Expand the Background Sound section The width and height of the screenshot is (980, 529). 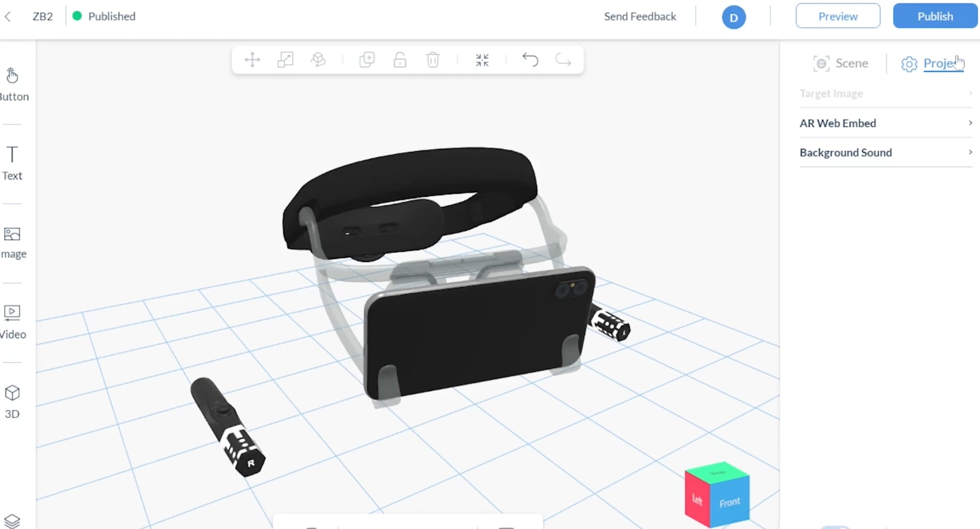coord(886,152)
